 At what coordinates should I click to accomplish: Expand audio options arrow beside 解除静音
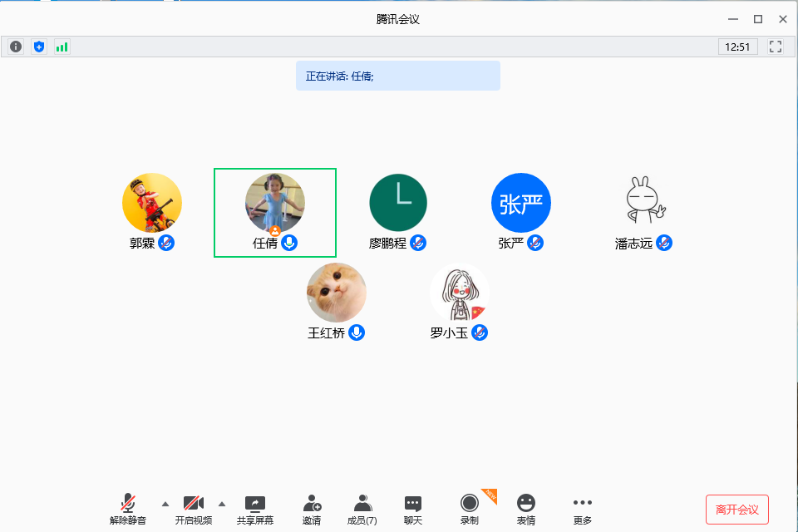tap(165, 504)
